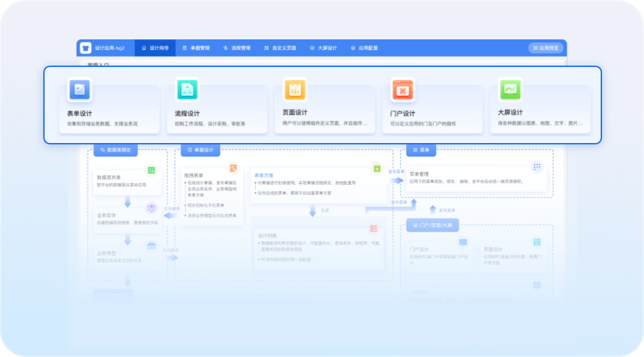Click the teal icon on the lower 页面设计 card
The height and width of the screenshot is (357, 644).
537,242
